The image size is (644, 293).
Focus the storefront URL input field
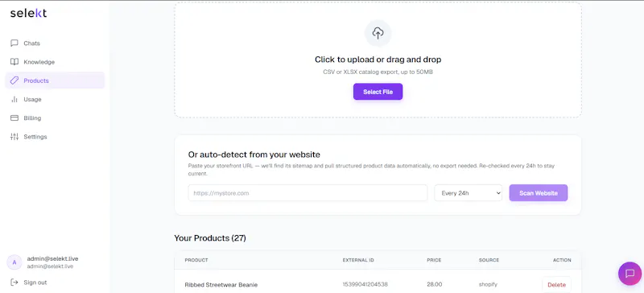click(308, 192)
